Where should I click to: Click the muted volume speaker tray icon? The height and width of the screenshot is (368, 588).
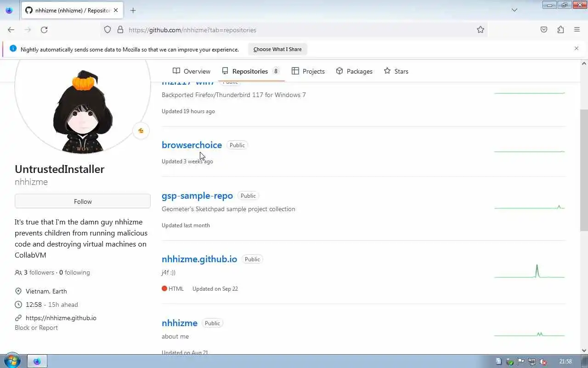point(543,362)
